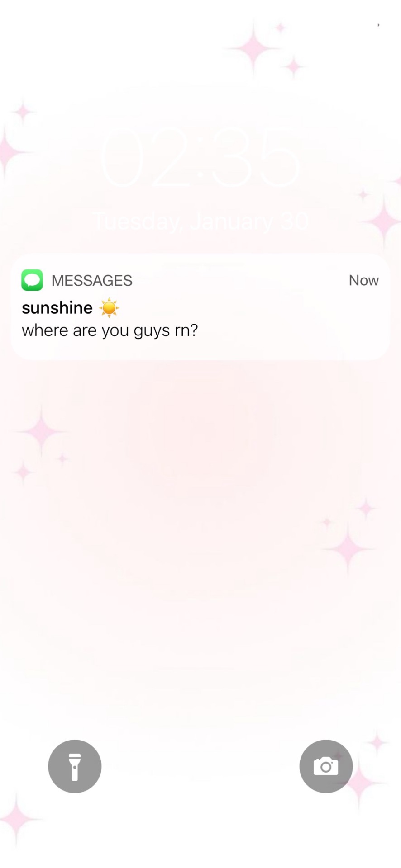The image size is (401, 868).
Task: Open the sender name "sunshine"
Action: [57, 307]
